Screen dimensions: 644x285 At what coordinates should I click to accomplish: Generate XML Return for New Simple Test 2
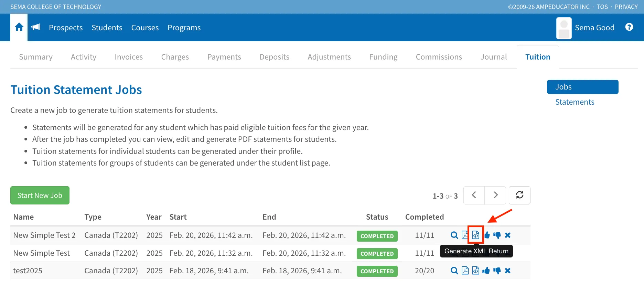point(475,235)
